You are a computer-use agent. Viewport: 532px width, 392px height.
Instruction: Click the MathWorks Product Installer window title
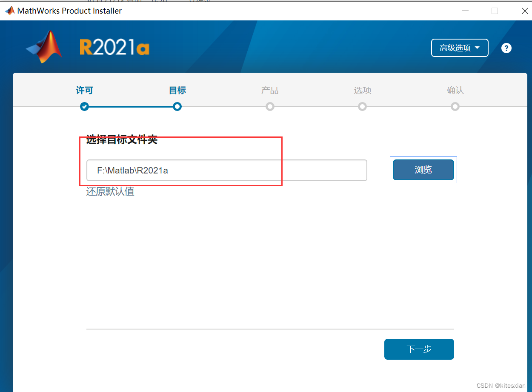click(69, 11)
